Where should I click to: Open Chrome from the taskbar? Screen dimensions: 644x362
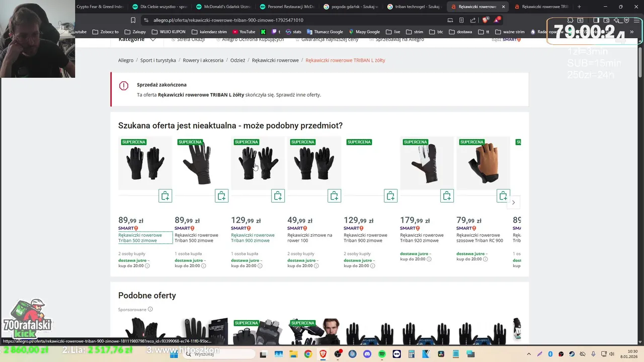308,354
